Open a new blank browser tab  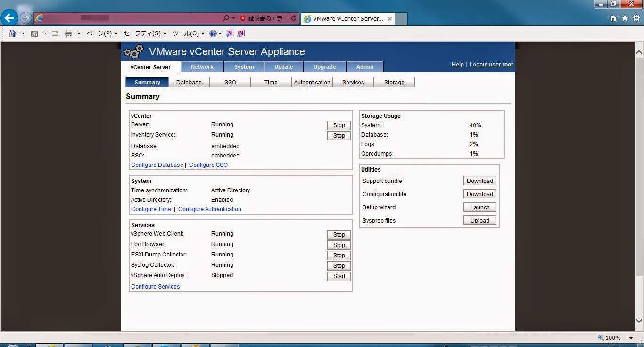[x=401, y=19]
